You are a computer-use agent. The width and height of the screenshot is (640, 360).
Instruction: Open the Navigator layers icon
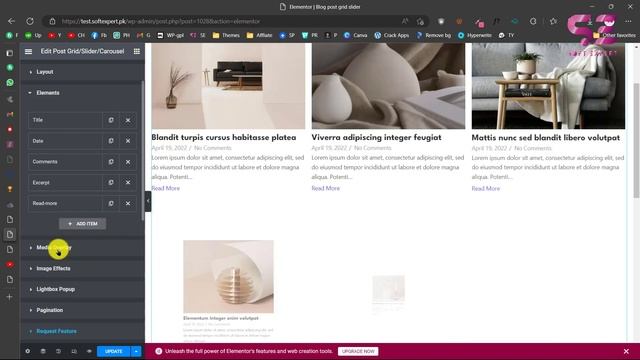(43, 351)
